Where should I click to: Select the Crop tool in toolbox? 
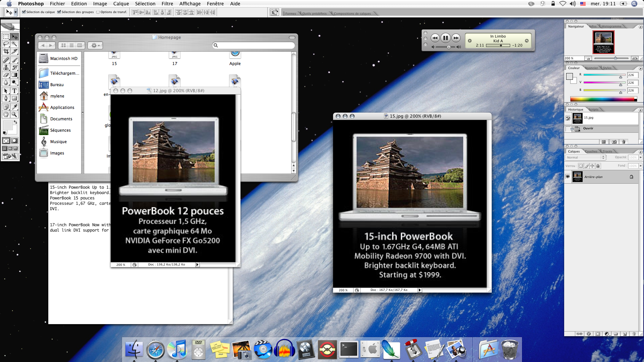tap(6, 51)
